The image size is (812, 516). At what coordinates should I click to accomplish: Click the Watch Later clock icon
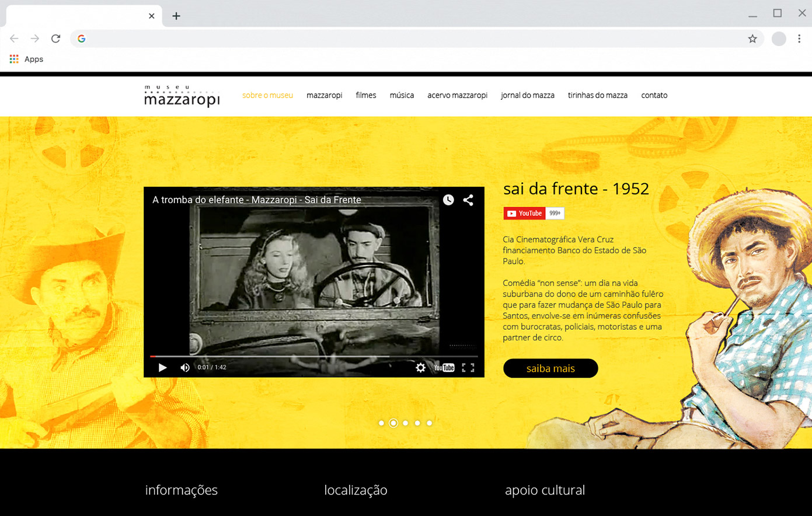(x=448, y=200)
